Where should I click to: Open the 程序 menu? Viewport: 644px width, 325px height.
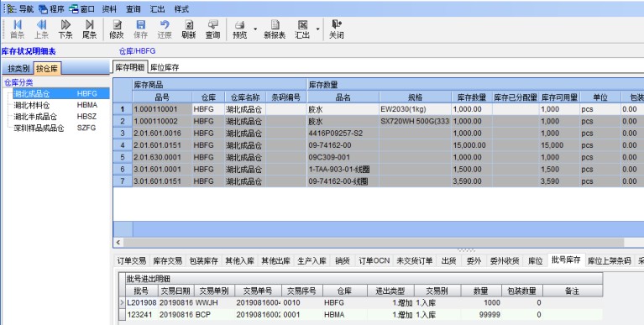(x=52, y=8)
